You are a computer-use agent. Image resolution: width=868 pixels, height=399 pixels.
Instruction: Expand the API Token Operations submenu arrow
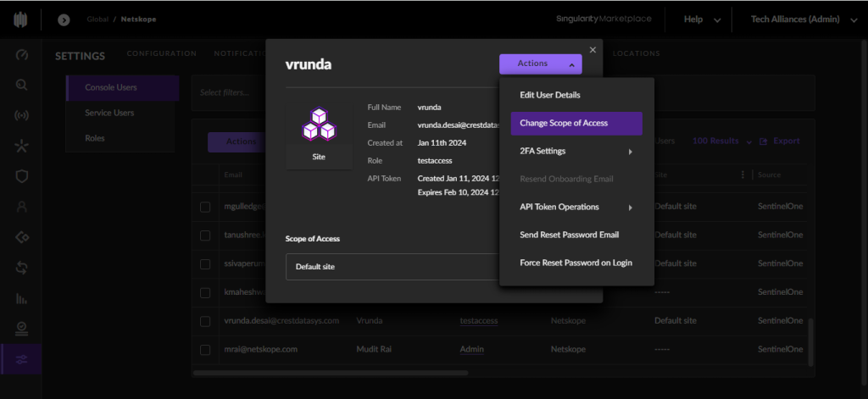pyautogui.click(x=630, y=208)
